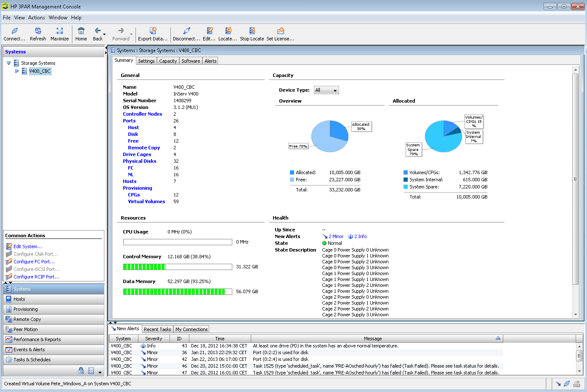Open Performance & Reports pane
Image resolution: width=587 pixels, height=392 pixels.
(x=53, y=339)
